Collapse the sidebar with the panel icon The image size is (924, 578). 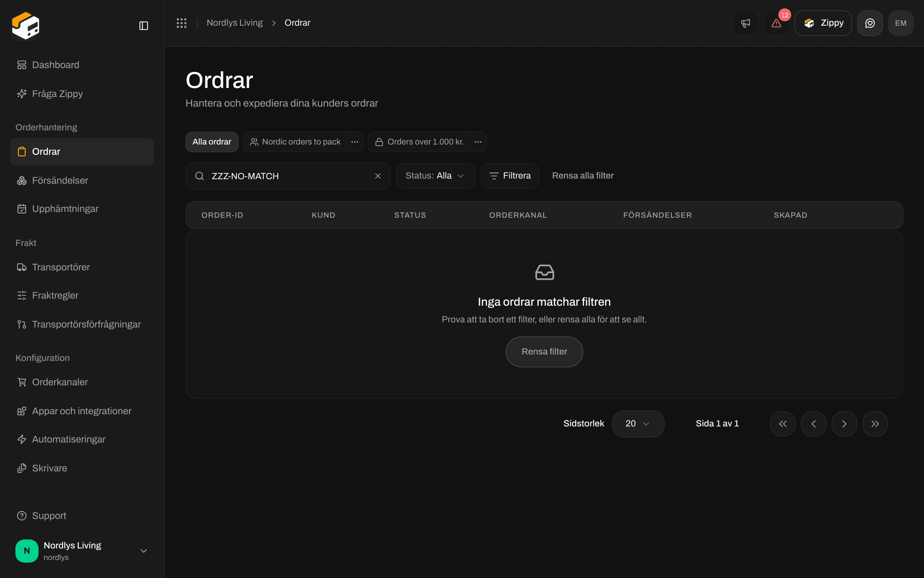[143, 26]
